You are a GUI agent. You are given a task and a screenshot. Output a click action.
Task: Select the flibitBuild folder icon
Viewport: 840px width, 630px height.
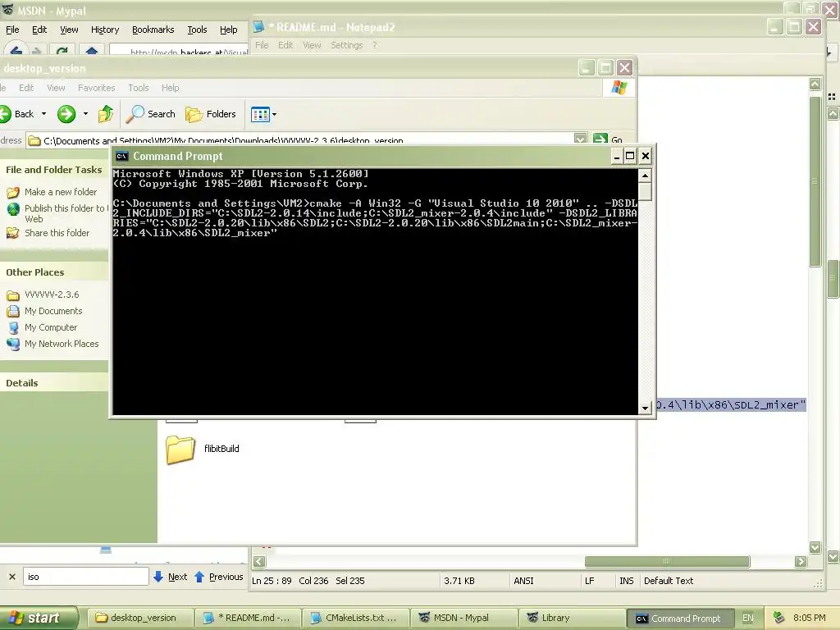(180, 449)
